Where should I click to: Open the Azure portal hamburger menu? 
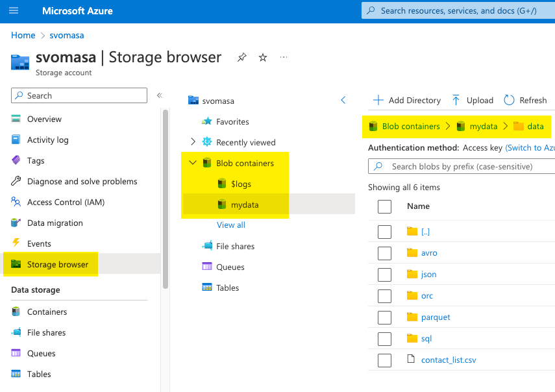tap(14, 11)
